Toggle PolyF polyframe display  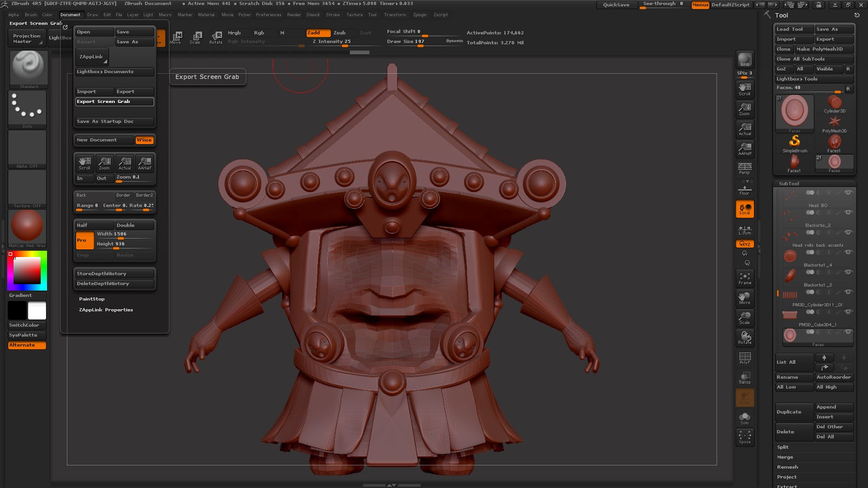[x=745, y=358]
